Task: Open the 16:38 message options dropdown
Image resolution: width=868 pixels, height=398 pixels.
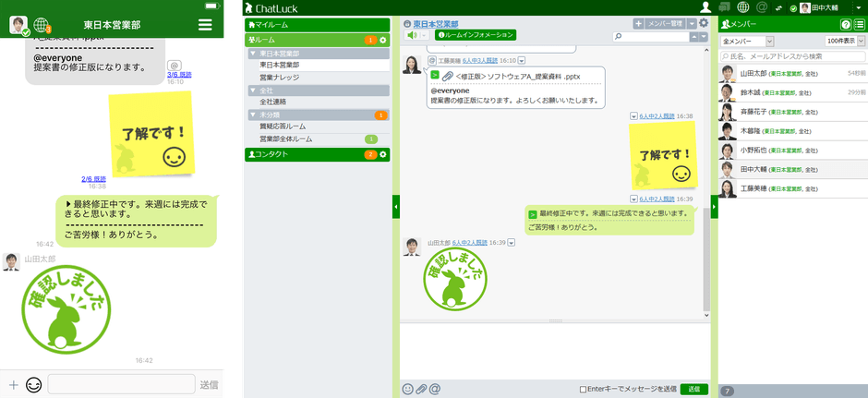Action: point(633,116)
